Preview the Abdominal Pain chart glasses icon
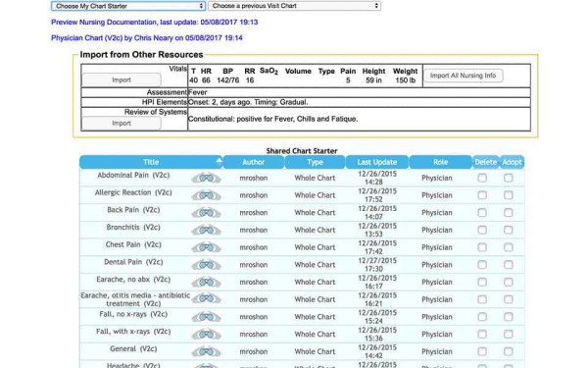The height and width of the screenshot is (368, 588). click(x=206, y=178)
